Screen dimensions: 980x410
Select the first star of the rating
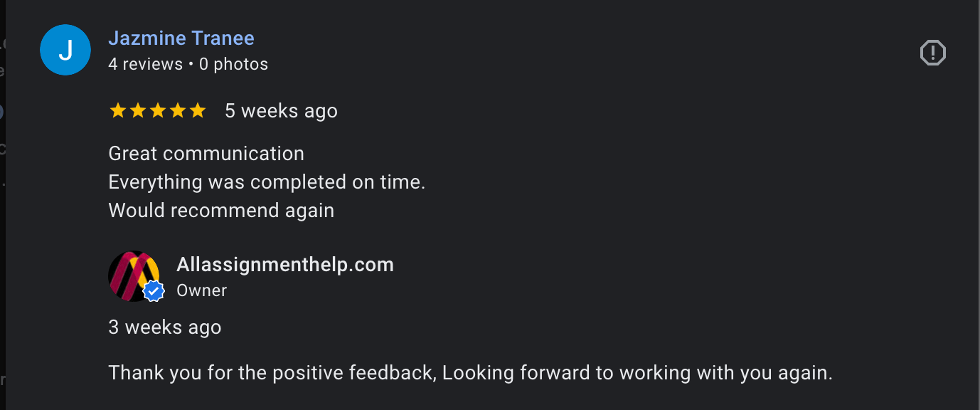(x=119, y=110)
